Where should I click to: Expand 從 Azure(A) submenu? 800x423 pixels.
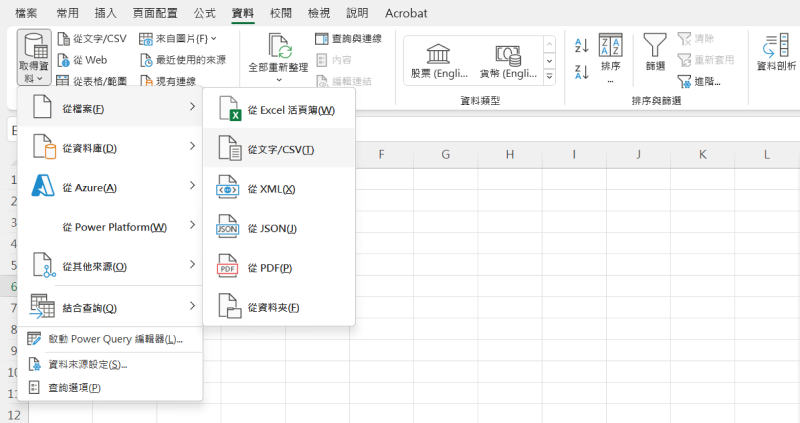click(x=110, y=187)
